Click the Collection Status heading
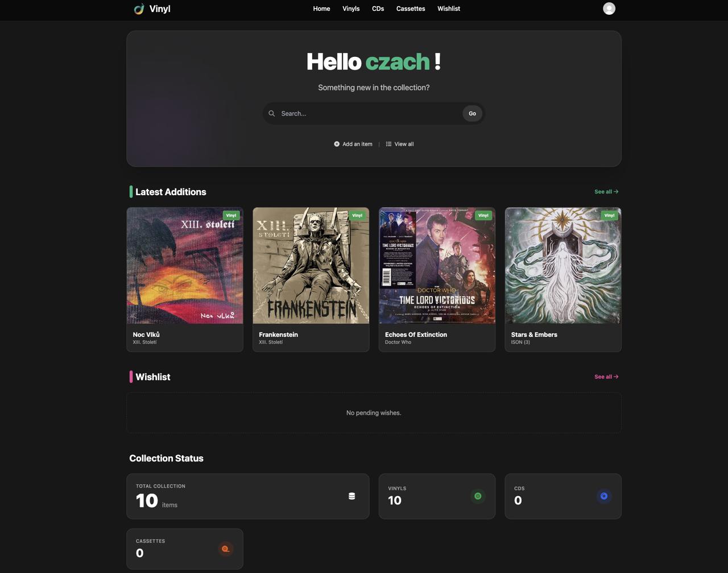Viewport: 728px width, 573px height. pyautogui.click(x=166, y=458)
